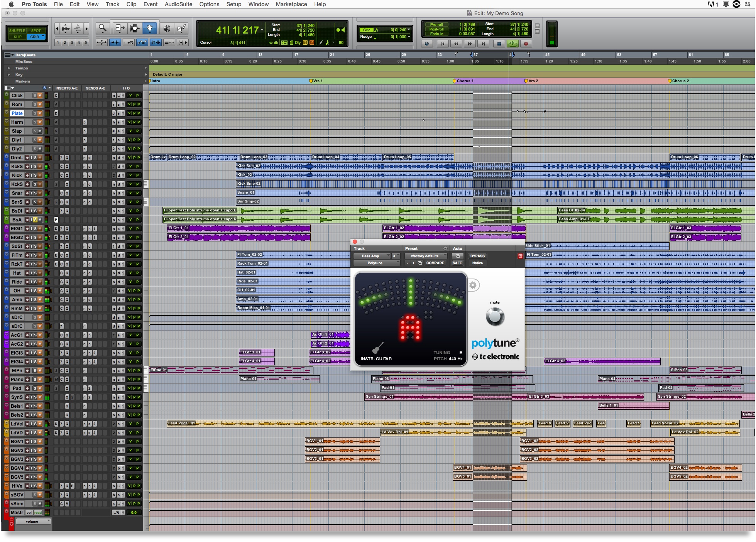Mute the Mastr track volume read button
Viewport: 756px width, 542px height.
pos(38,513)
